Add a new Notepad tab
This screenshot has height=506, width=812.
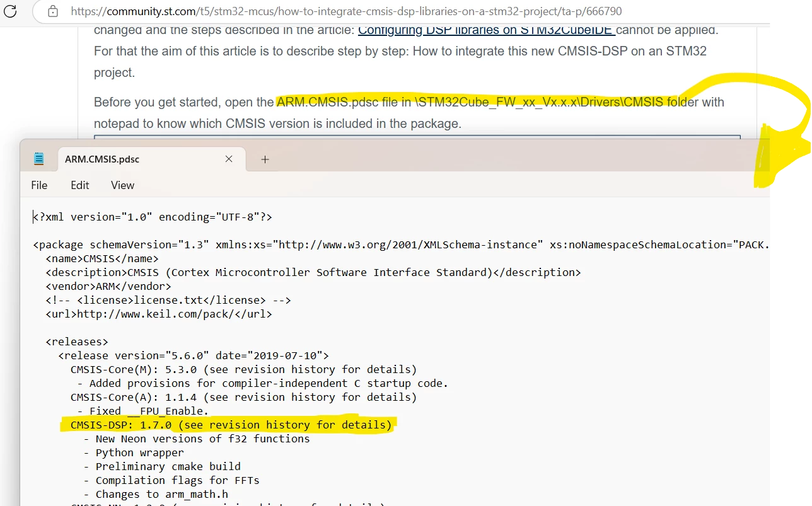click(x=265, y=159)
